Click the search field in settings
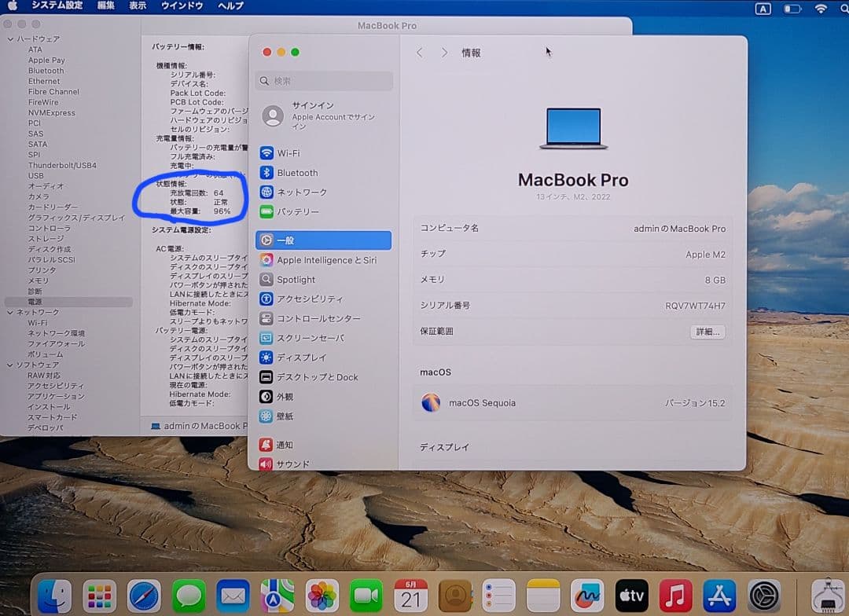Screen dimensions: 849x616 (323, 81)
